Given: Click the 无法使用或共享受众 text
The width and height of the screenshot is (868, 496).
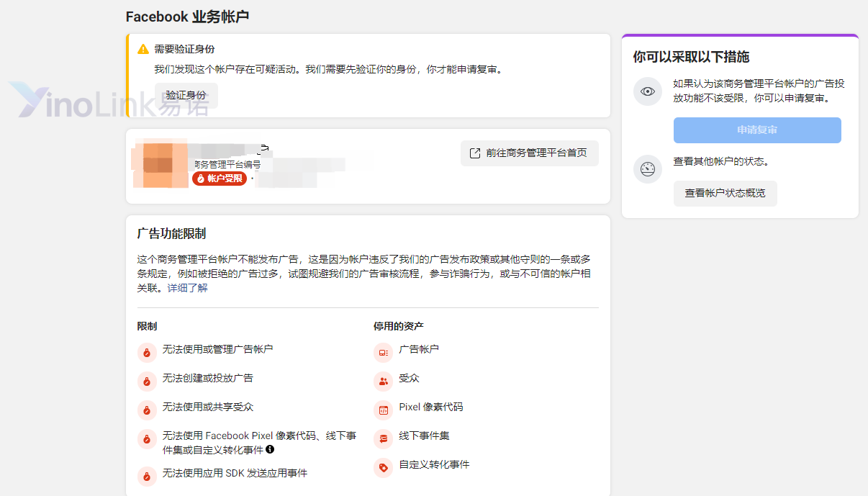Looking at the screenshot, I should coord(208,407).
